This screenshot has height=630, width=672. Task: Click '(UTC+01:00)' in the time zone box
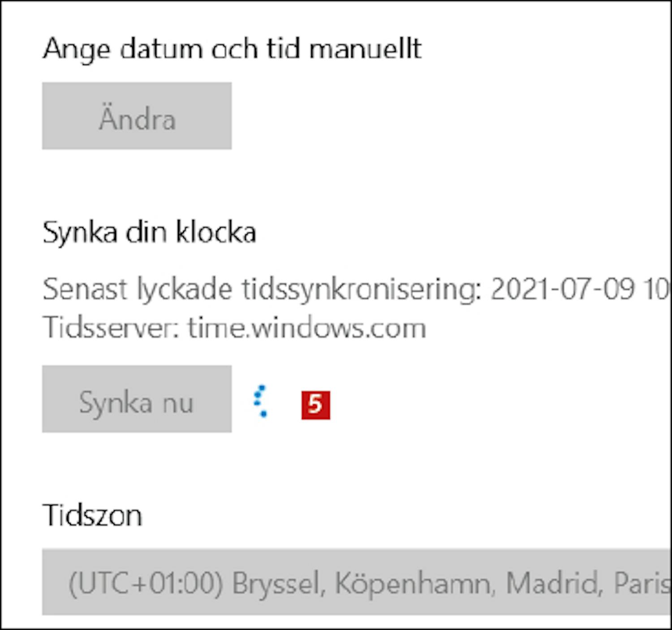coord(146,583)
